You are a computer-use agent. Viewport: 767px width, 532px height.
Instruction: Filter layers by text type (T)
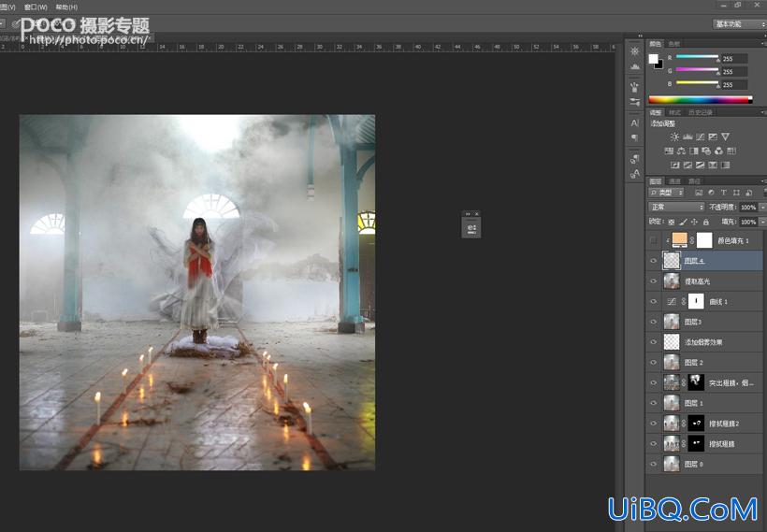pyautogui.click(x=723, y=193)
